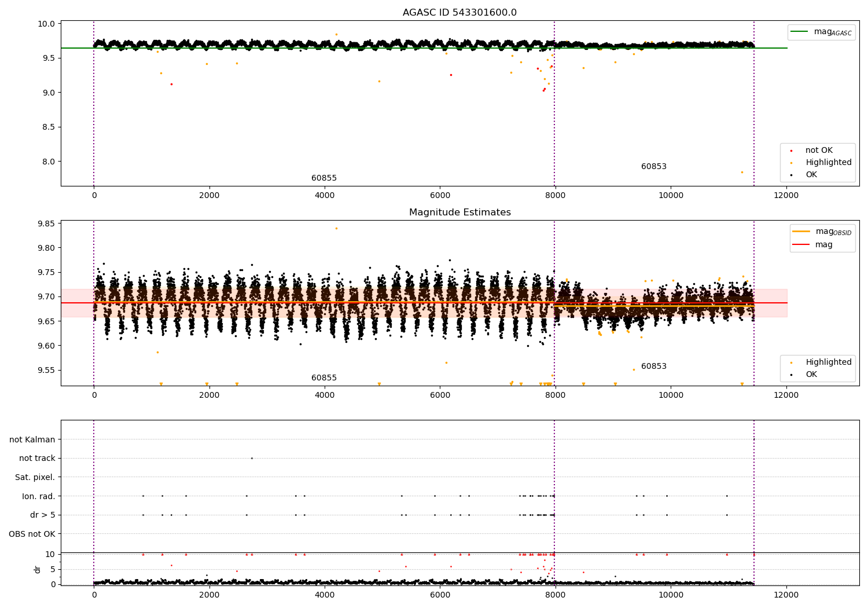
Task: Click the green mag AGASC legend line sample
Action: click(800, 32)
